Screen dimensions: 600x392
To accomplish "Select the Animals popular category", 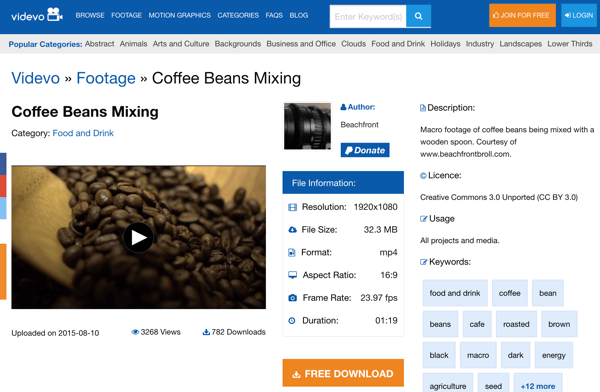I will tap(134, 44).
